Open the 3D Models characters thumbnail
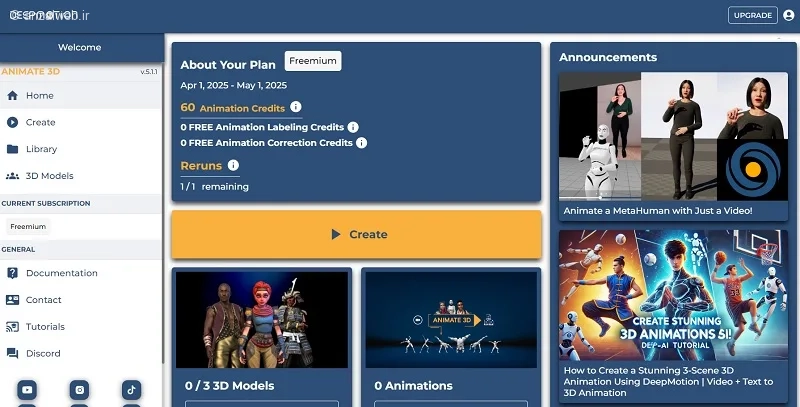 [x=262, y=320]
